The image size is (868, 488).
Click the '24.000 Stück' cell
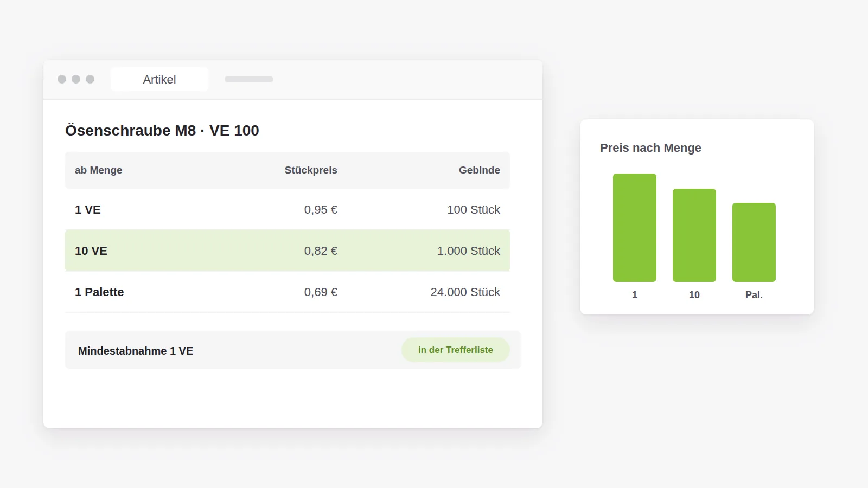[x=465, y=292]
